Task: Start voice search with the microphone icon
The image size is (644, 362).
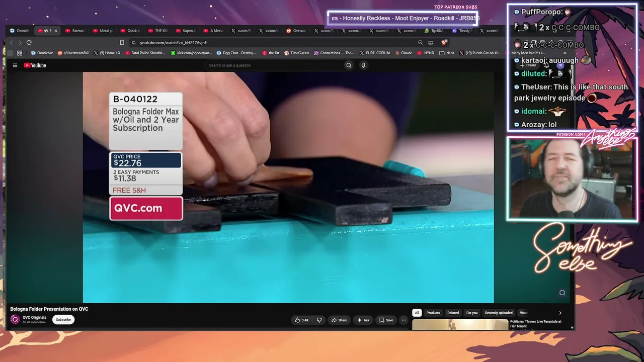Action: tap(363, 65)
